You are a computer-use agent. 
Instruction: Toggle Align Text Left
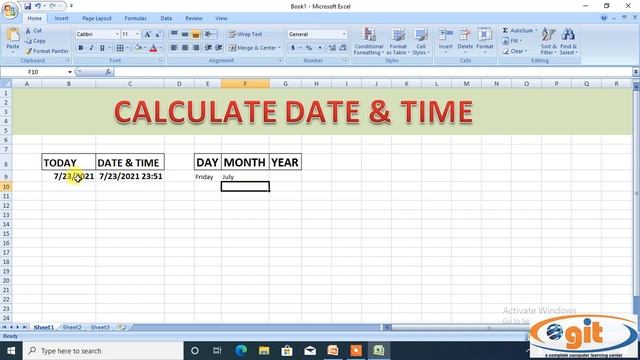point(174,48)
